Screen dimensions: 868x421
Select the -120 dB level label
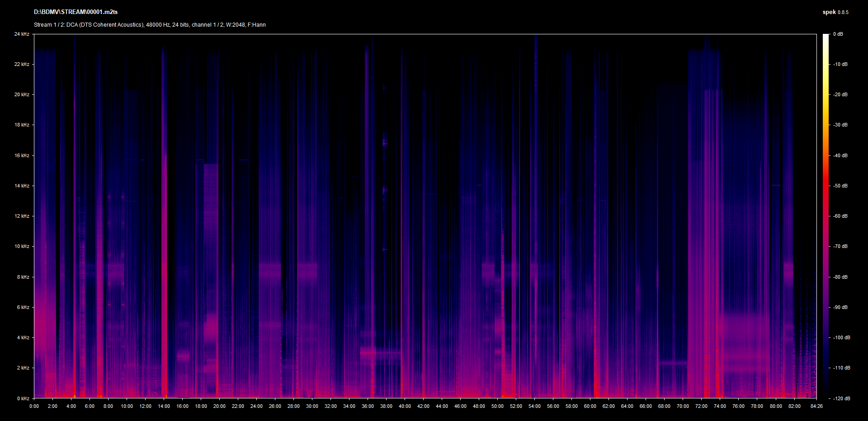[x=841, y=398]
